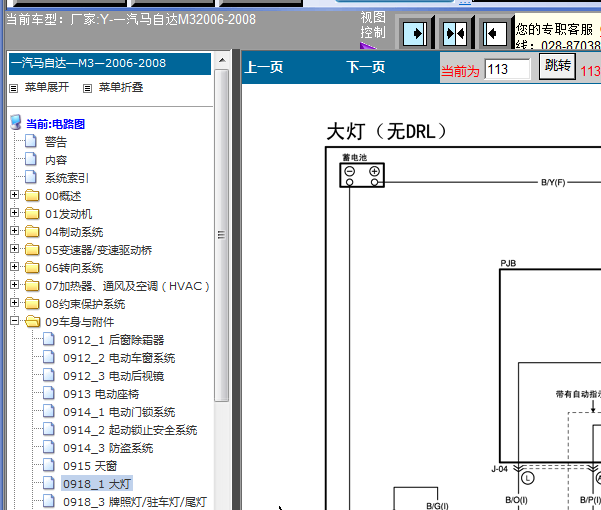
Task: Click the 当前:电路图 root link
Action: click(x=56, y=124)
